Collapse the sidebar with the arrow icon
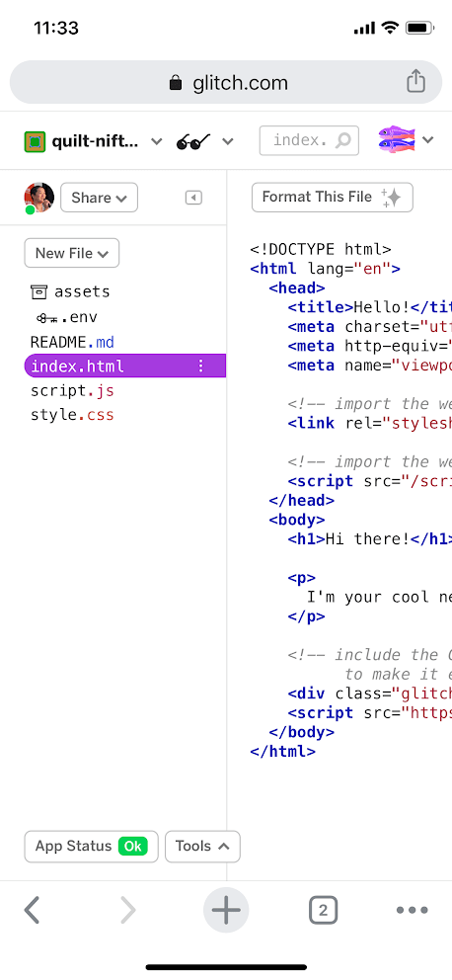Screen dimensions: 452x980 [x=193, y=198]
